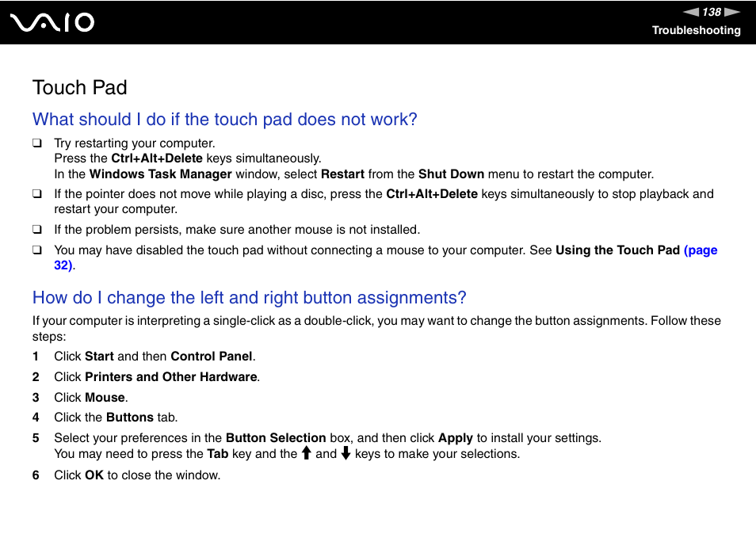756x534 pixels.
Task: Click heading "How do I change the left and right button assignments?"
Action: click(250, 297)
